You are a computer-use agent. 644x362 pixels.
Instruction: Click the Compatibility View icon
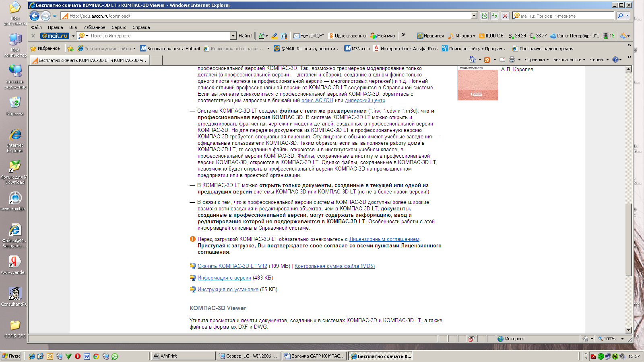pos(484,16)
